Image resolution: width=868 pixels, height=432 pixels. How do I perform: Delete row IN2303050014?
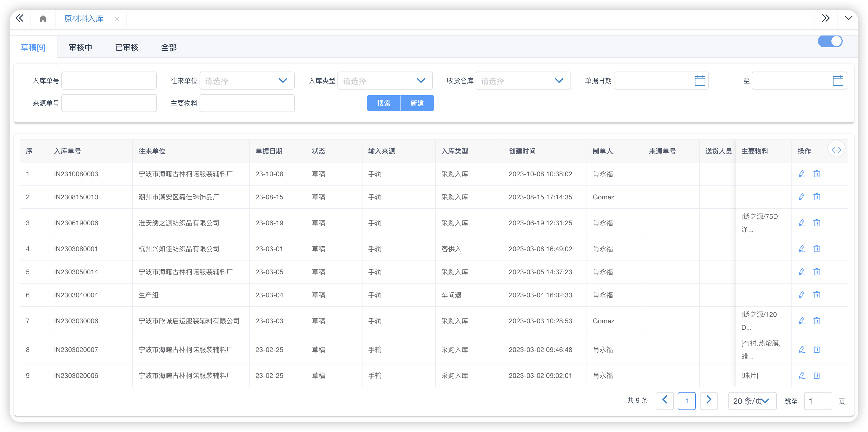[x=816, y=271]
